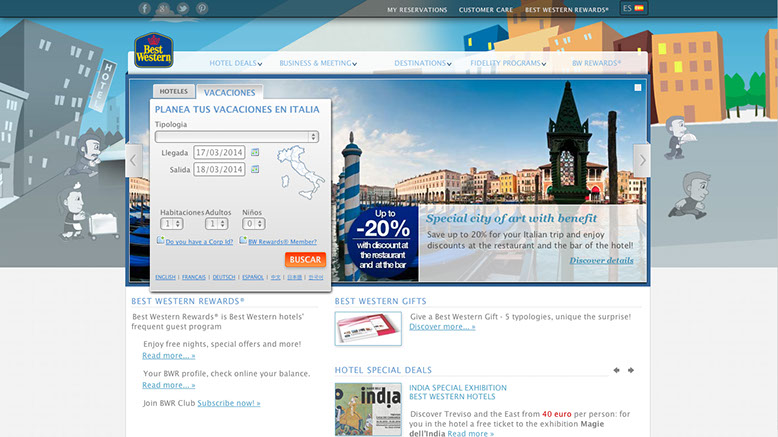Open the ES language selector

[633, 8]
